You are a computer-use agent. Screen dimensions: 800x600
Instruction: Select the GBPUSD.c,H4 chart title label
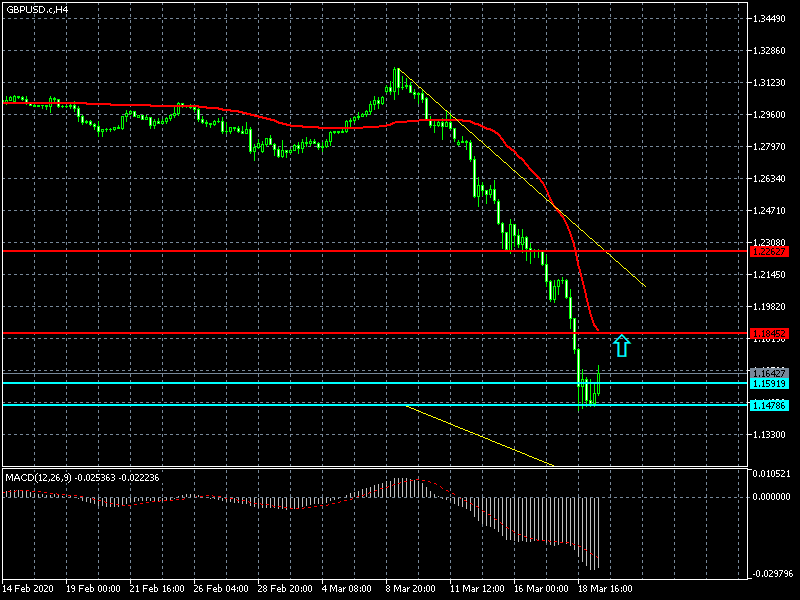tap(38, 9)
